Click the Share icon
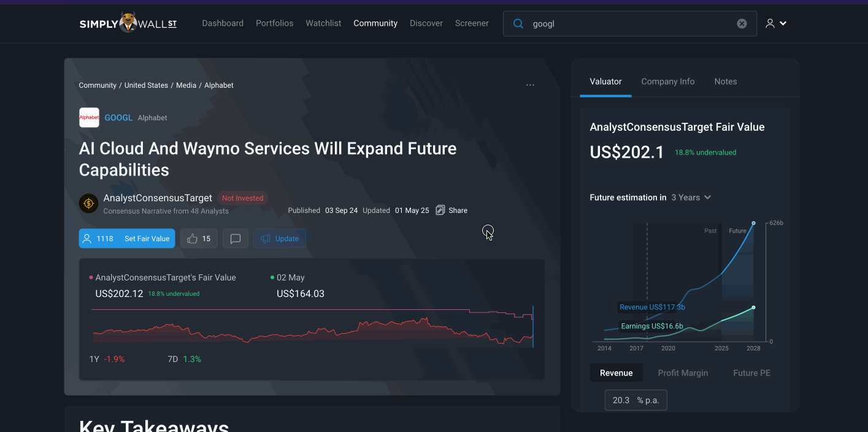Screen dimensions: 868x432 (x=440, y=210)
